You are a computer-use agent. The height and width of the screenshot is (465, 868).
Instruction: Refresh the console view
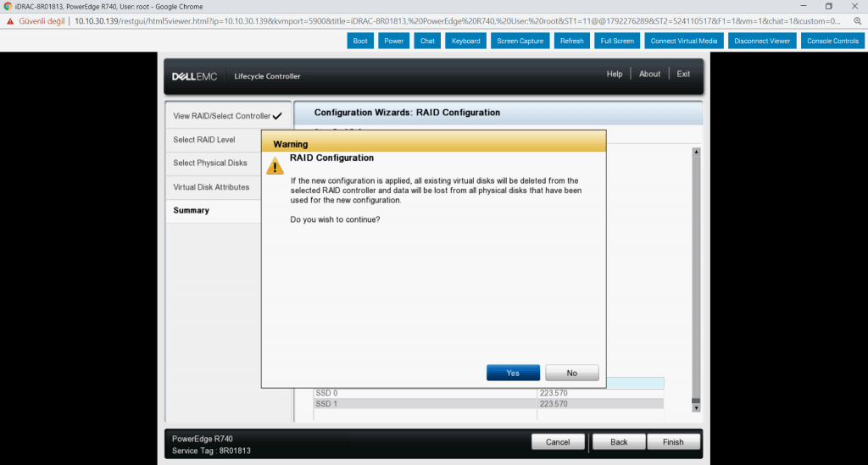tap(571, 41)
